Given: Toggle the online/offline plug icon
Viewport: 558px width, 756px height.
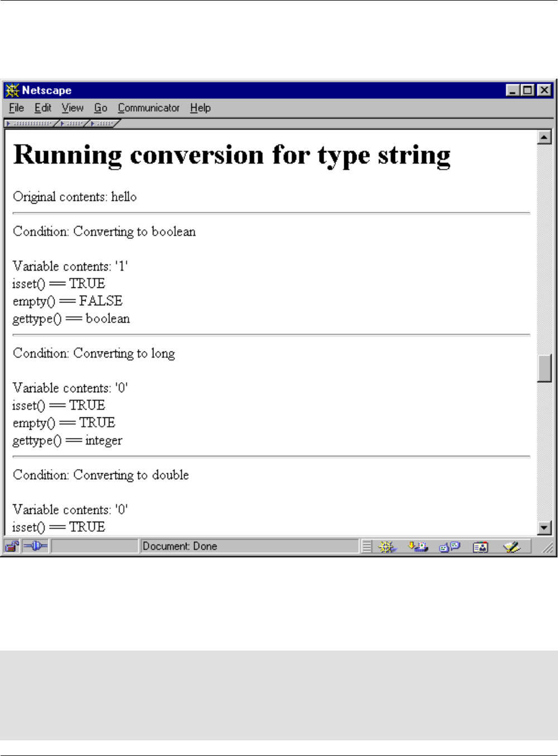Looking at the screenshot, I should click(36, 546).
